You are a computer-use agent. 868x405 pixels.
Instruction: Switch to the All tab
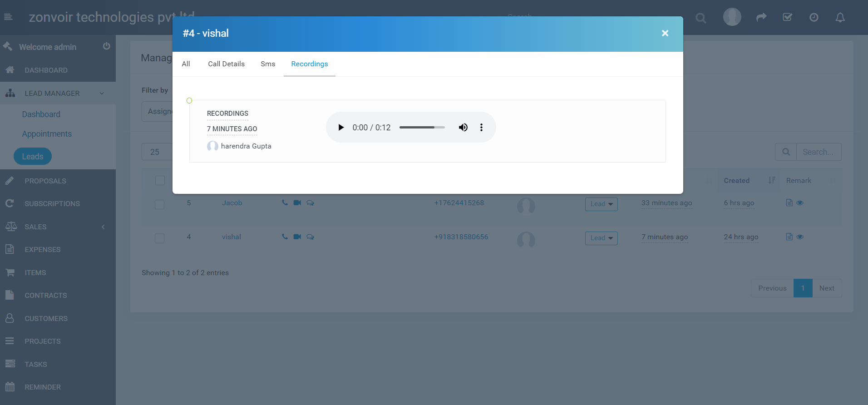tap(186, 64)
